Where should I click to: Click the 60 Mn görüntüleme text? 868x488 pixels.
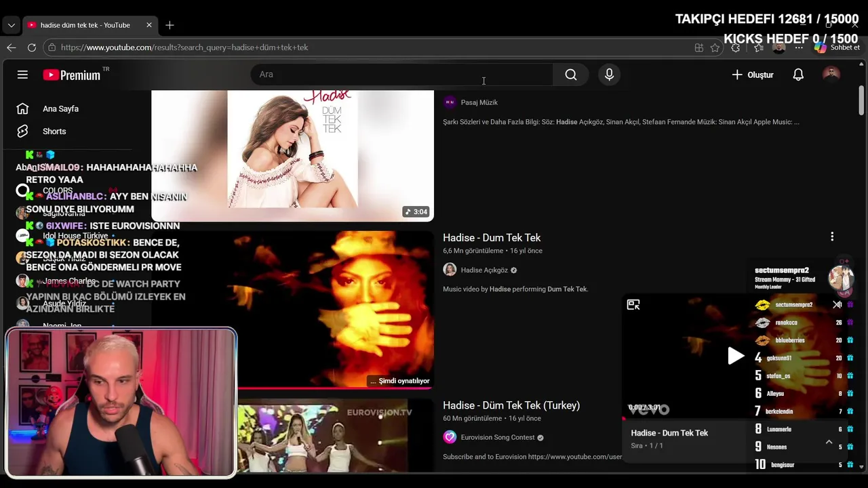click(x=472, y=418)
